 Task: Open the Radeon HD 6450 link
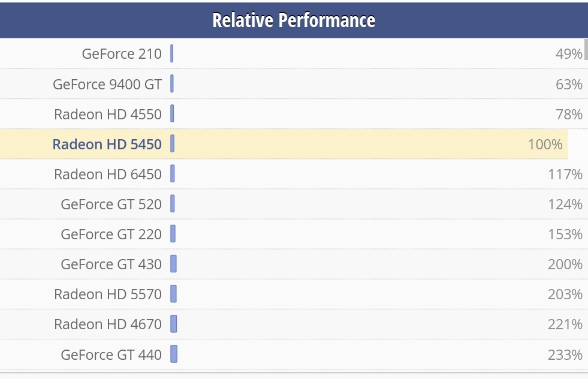(x=108, y=174)
